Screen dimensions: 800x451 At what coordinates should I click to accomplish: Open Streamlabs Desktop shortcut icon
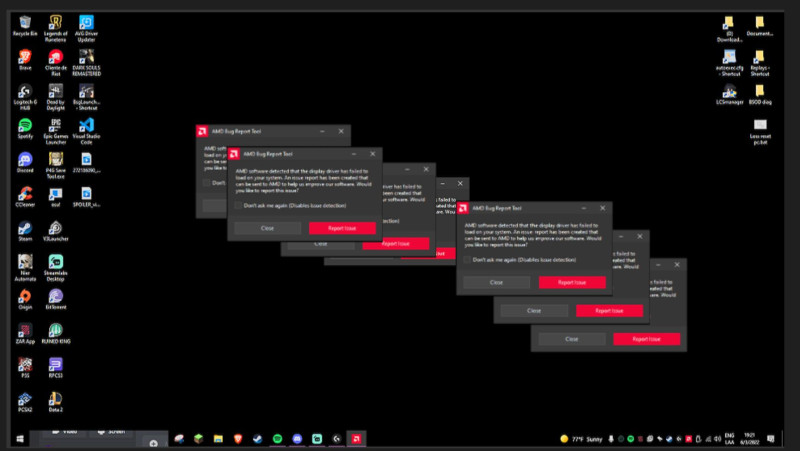click(x=56, y=267)
